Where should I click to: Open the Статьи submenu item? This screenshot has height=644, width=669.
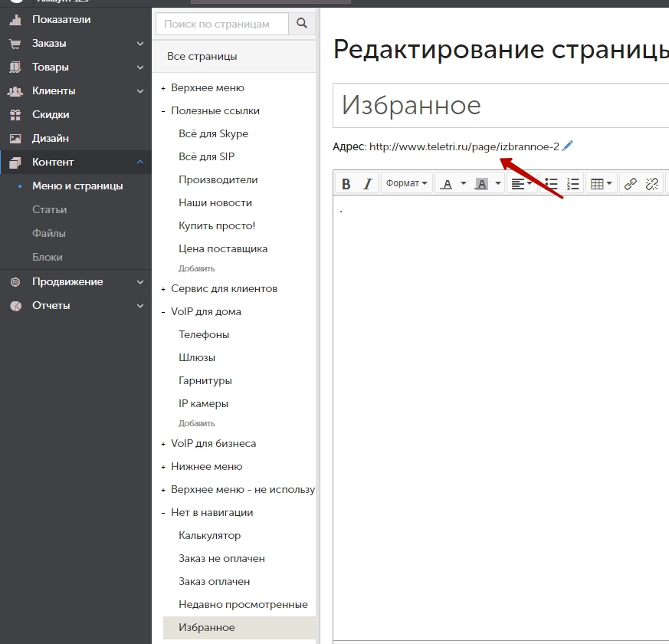tap(50, 209)
